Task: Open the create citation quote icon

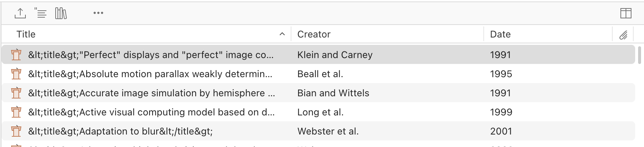Action: click(41, 13)
